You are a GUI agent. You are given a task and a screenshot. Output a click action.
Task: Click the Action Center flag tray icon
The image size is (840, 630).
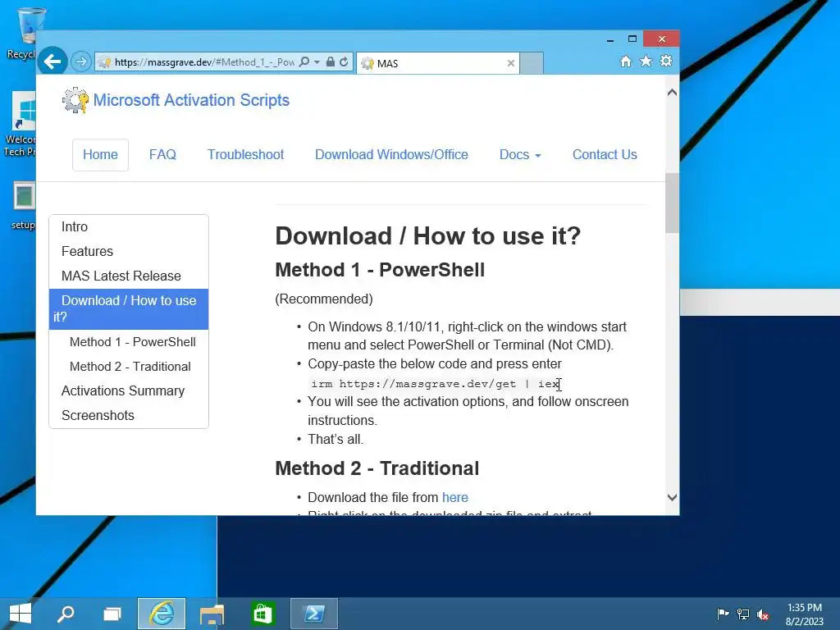click(x=723, y=614)
